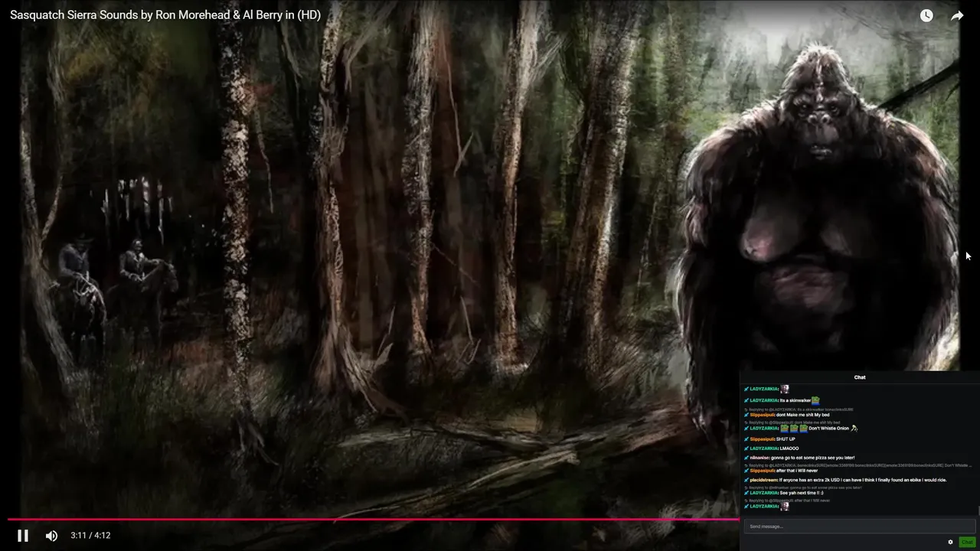Click the badge icon beside nilnanise
Viewport: 980px width, 551px height.
point(746,458)
